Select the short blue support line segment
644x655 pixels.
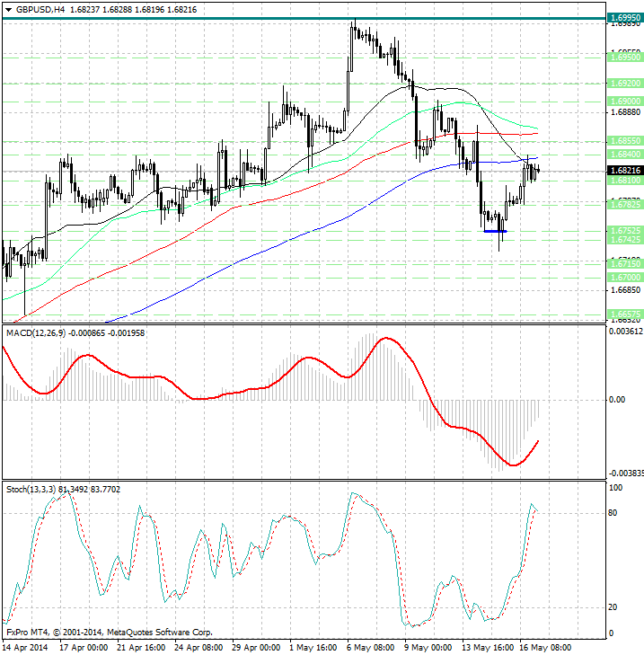495,231
